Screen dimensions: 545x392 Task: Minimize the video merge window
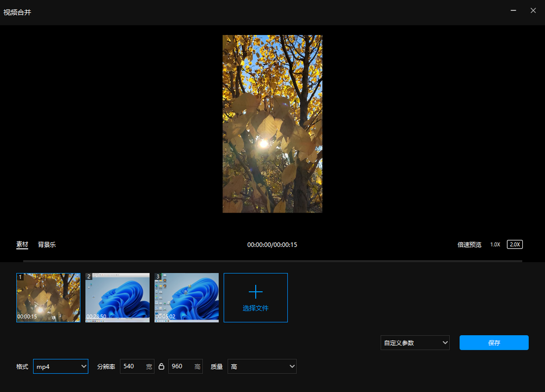(514, 10)
